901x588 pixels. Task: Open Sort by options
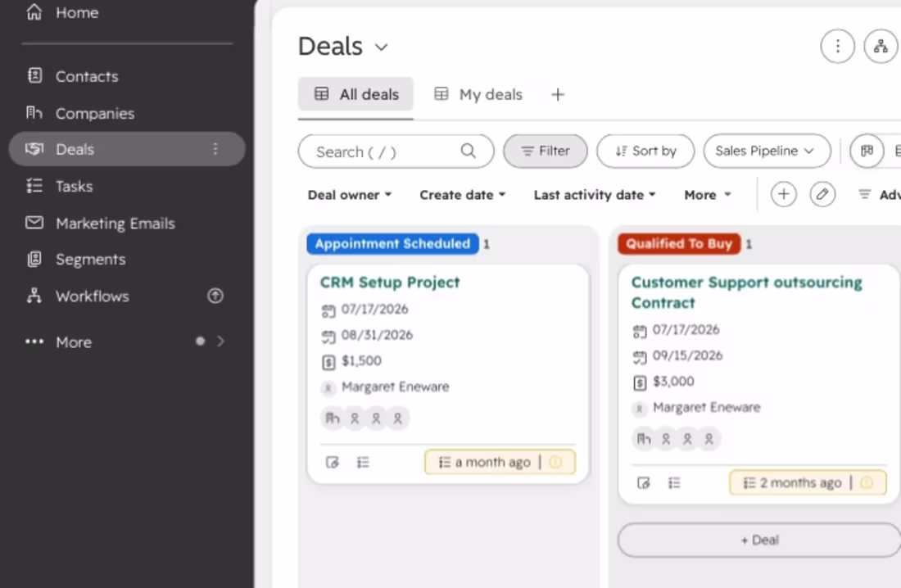point(645,152)
